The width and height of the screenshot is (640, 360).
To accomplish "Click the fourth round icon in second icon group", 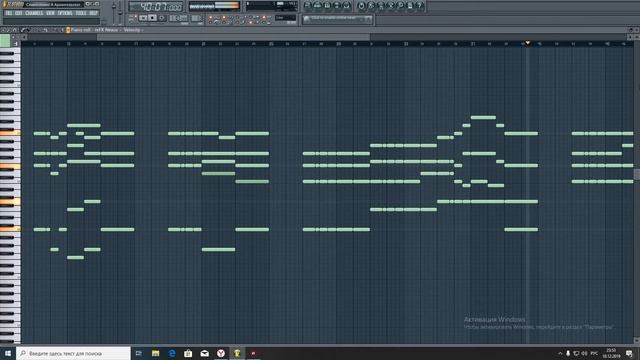I will (x=391, y=5).
